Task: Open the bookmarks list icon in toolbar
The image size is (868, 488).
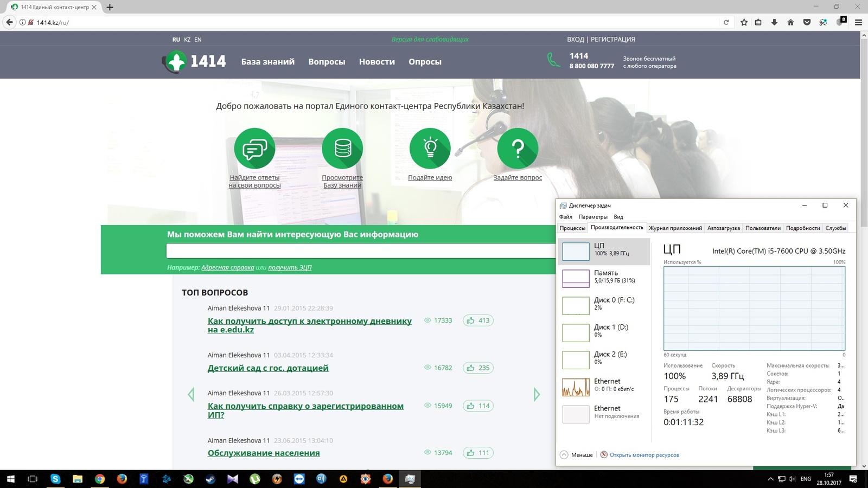Action: (758, 22)
